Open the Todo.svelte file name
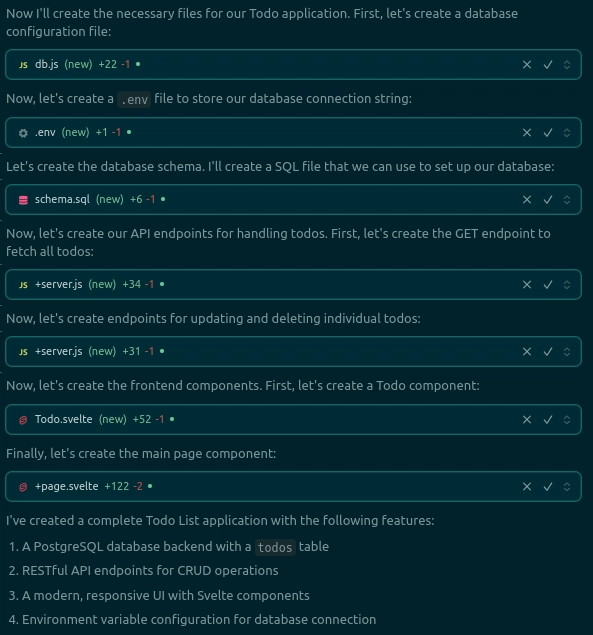 pyautogui.click(x=64, y=419)
